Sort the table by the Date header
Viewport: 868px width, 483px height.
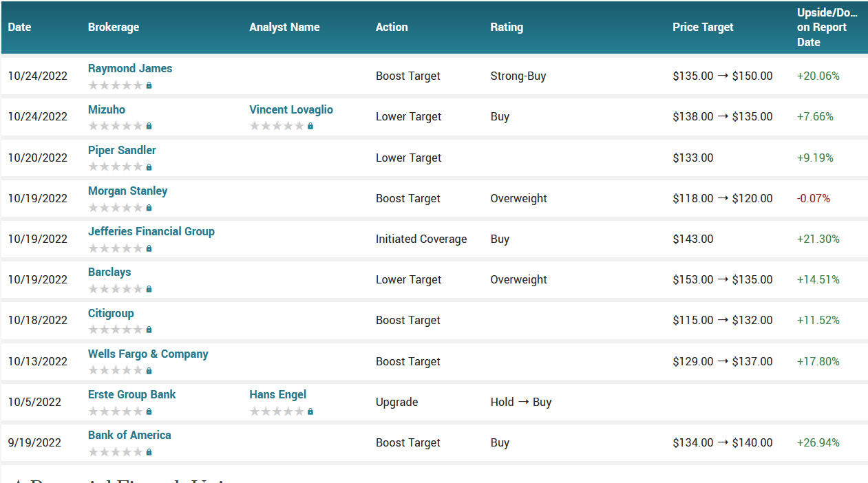coord(19,27)
